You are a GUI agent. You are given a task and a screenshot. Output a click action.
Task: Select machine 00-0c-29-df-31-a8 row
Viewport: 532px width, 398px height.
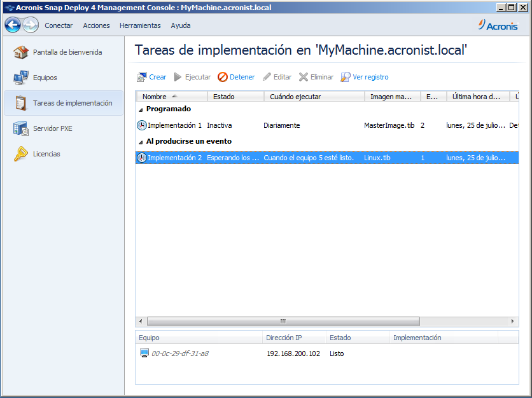click(x=179, y=353)
